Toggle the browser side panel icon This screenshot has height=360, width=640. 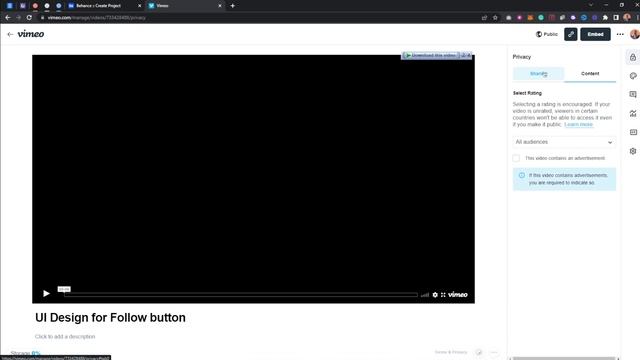click(x=616, y=18)
